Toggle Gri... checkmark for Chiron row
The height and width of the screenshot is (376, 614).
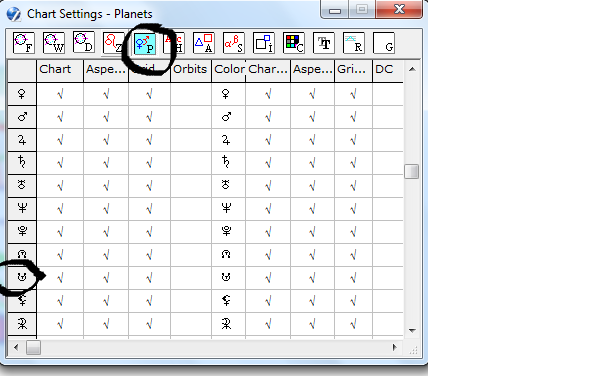[353, 301]
